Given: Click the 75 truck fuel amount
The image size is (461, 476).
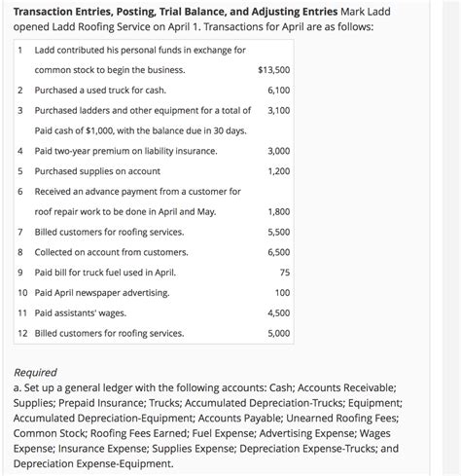Looking at the screenshot, I should (285, 273).
